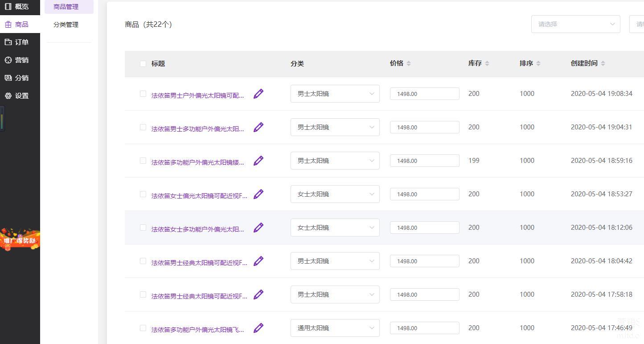Open product link created at 17:58:18
The image size is (644, 344).
[199, 296]
